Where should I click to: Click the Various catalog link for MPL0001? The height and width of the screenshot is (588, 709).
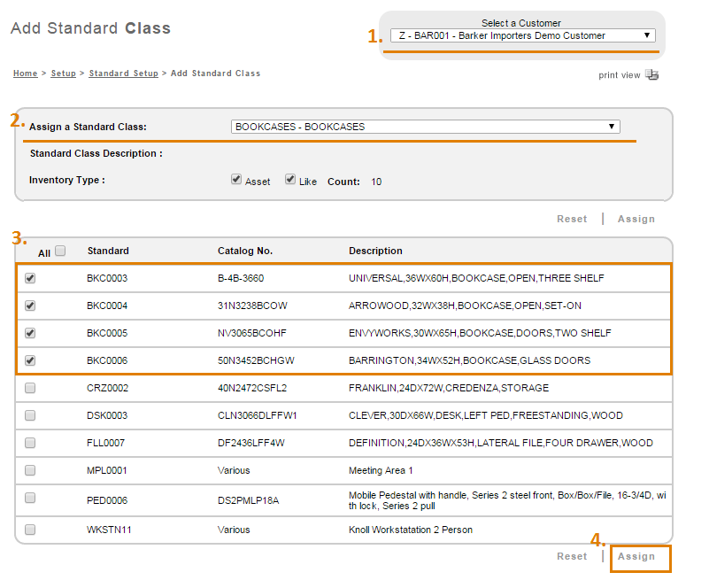point(234,470)
